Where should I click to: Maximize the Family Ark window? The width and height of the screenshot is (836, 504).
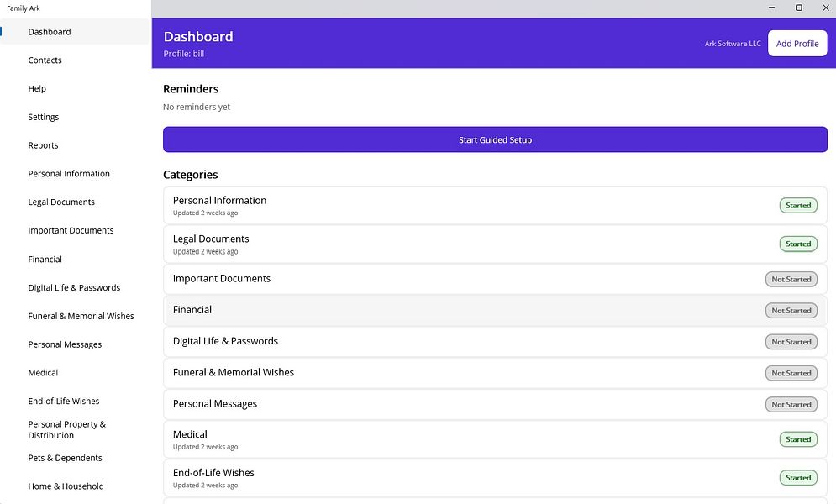point(799,8)
